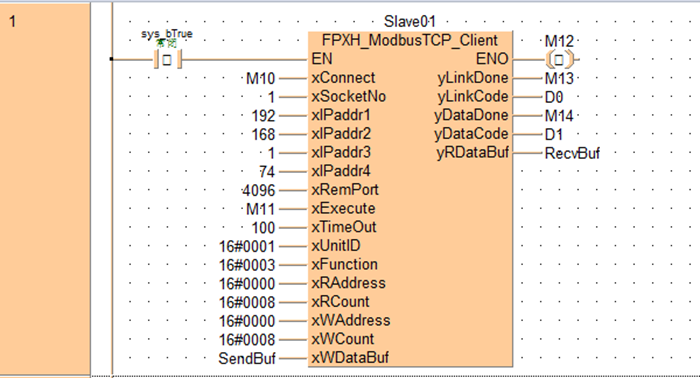Select the 4096 value for xRemPort
Viewport: 700px width, 378px height.
[x=258, y=191]
